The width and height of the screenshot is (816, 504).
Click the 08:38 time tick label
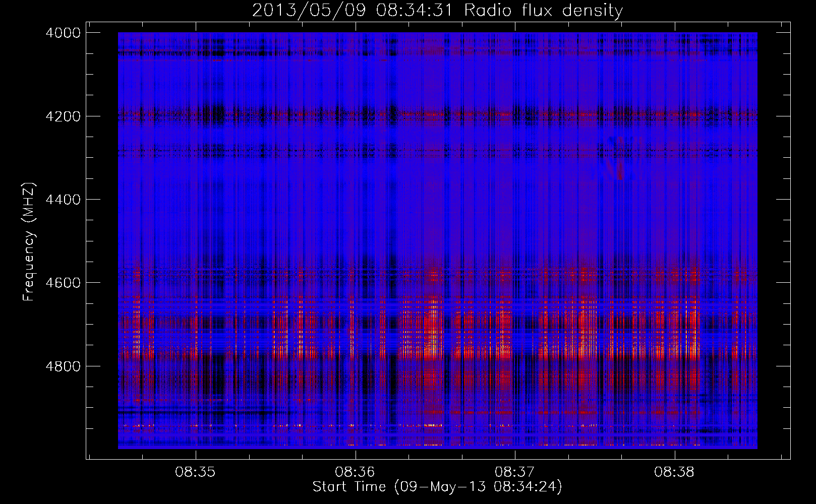click(674, 472)
